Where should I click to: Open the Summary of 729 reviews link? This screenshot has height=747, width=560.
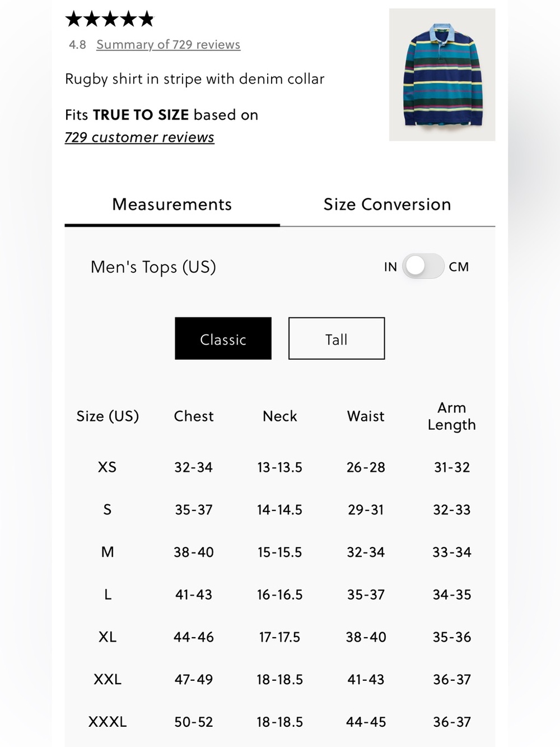click(168, 45)
